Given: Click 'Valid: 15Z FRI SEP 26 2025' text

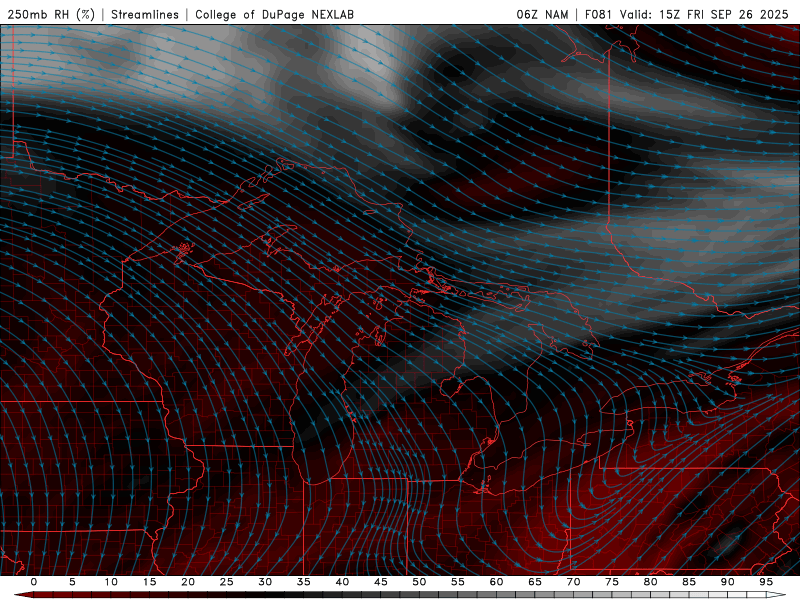Looking at the screenshot, I should (x=704, y=14).
